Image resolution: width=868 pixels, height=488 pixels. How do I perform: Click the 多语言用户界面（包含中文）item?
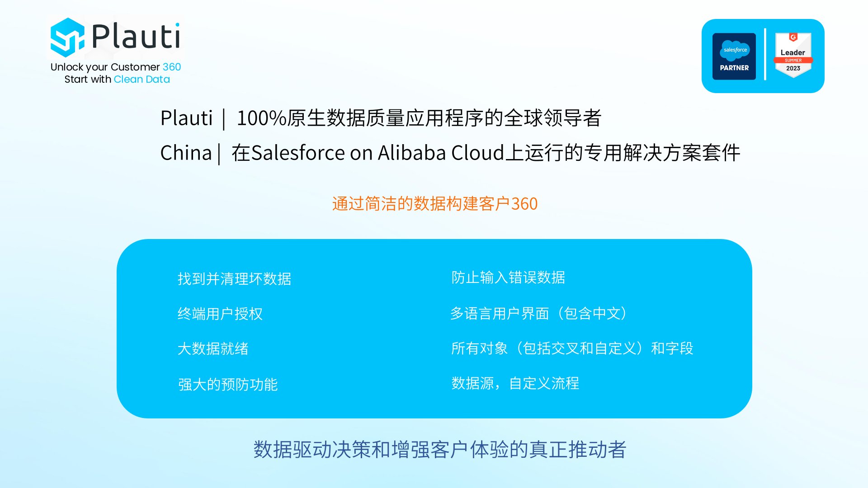(x=539, y=313)
